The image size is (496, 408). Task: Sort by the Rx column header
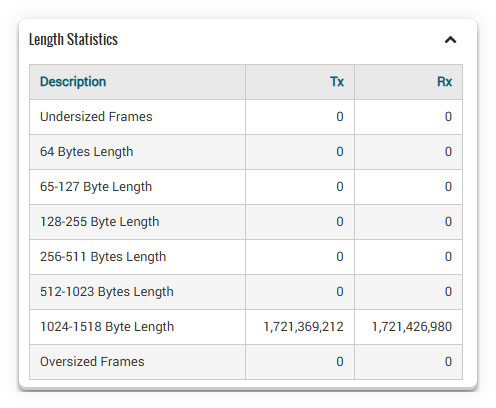coord(444,82)
